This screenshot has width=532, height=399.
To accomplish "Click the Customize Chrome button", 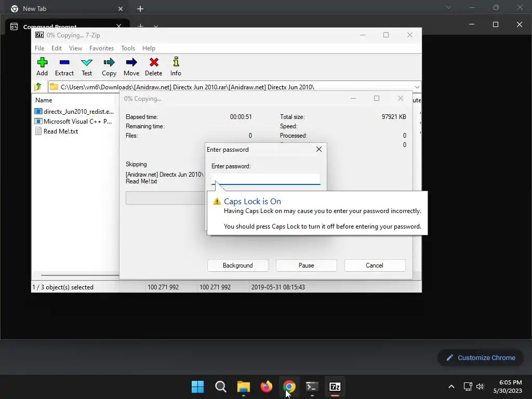I will (x=481, y=357).
